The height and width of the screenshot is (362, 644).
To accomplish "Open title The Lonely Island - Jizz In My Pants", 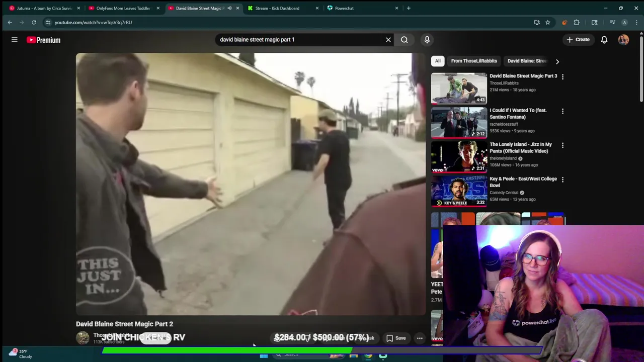I will (520, 148).
